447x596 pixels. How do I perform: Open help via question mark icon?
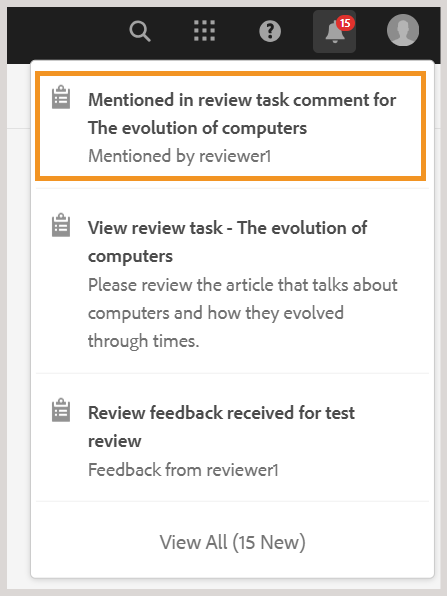click(270, 31)
